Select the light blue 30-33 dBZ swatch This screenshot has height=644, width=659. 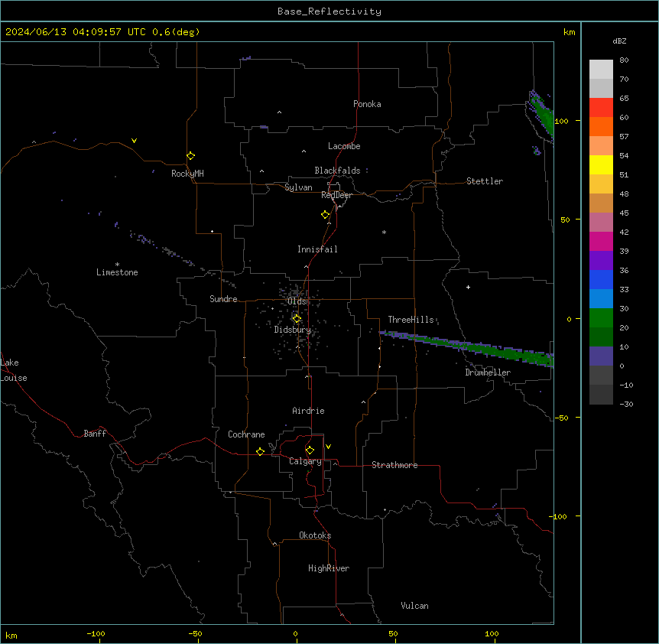[601, 299]
